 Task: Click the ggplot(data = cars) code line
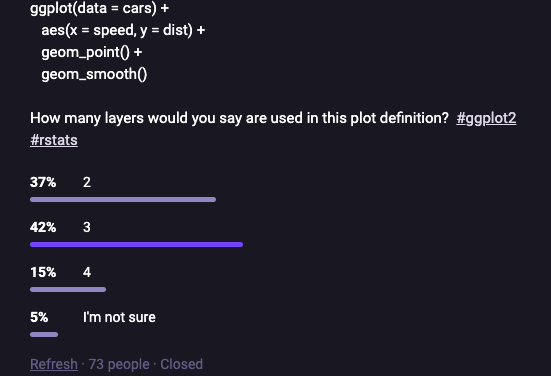99,8
